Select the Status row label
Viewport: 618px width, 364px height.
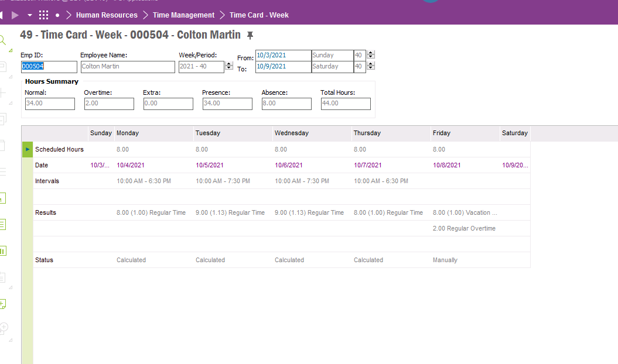[x=44, y=260]
